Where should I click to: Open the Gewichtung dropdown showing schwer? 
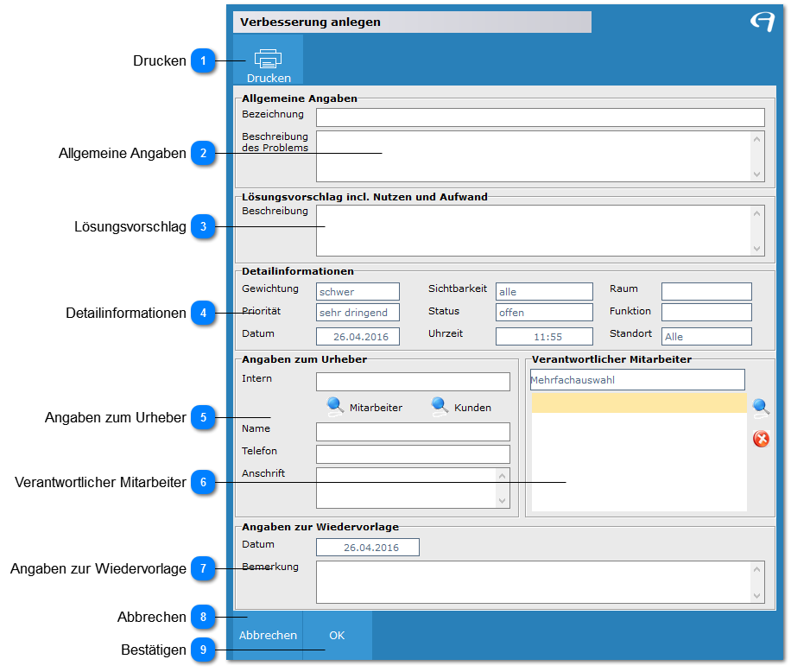(x=358, y=292)
